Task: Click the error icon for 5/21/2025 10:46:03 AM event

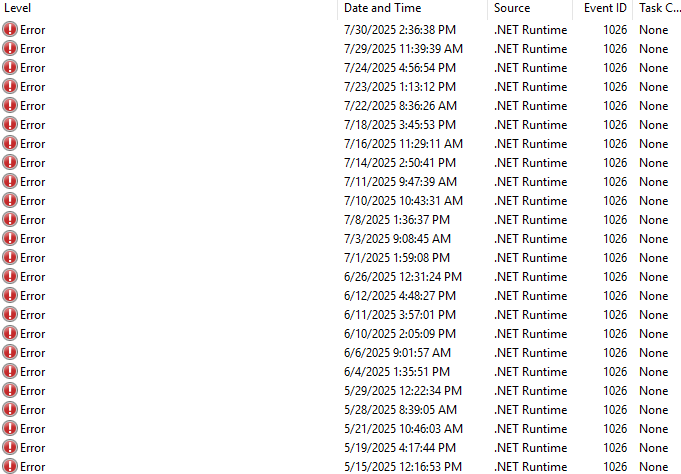Action: point(10,429)
